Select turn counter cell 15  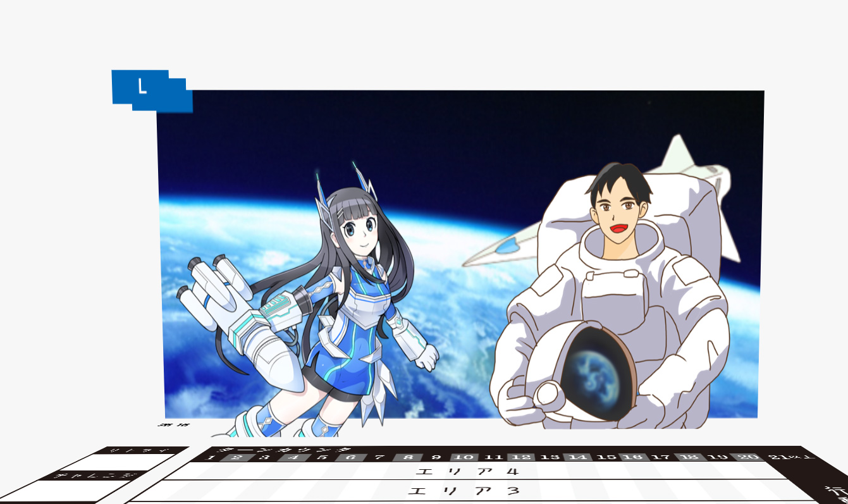[606, 457]
